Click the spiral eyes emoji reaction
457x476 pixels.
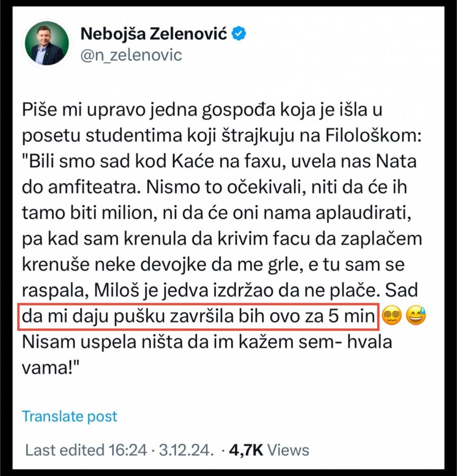point(392,316)
